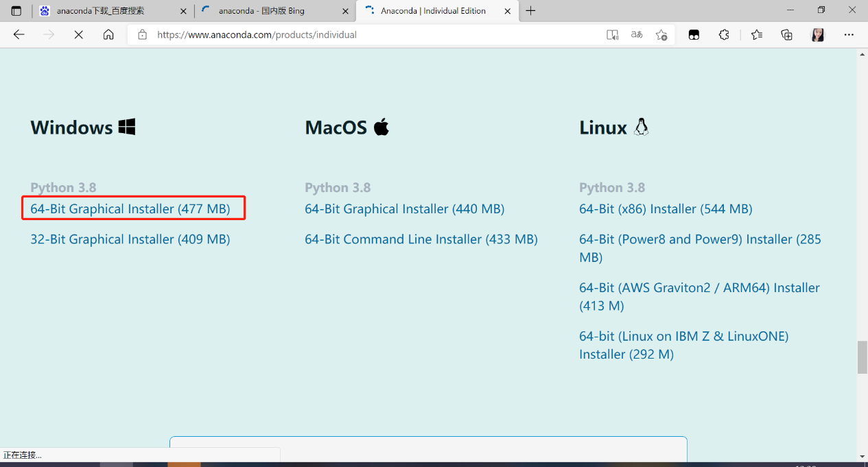
Task: Click Python 3.8 label under Windows
Action: coord(63,187)
